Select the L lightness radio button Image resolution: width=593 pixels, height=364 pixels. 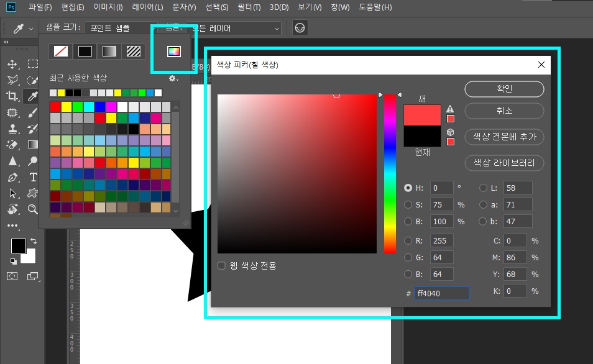point(483,188)
